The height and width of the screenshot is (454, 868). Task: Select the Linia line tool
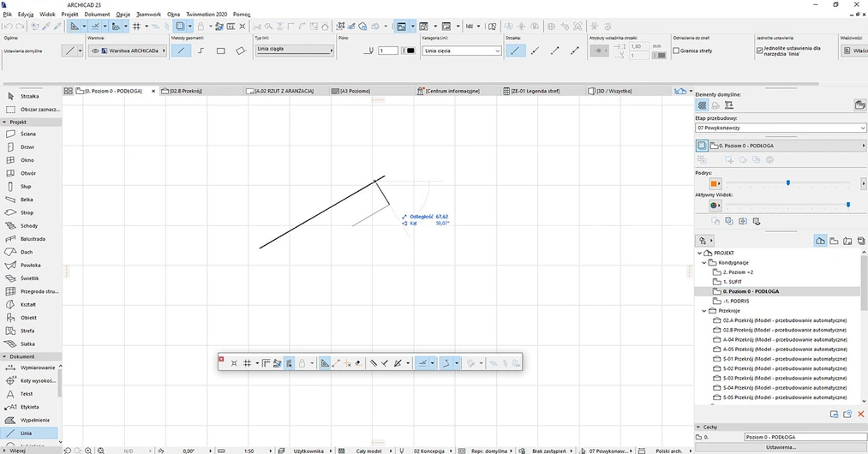pyautogui.click(x=31, y=433)
